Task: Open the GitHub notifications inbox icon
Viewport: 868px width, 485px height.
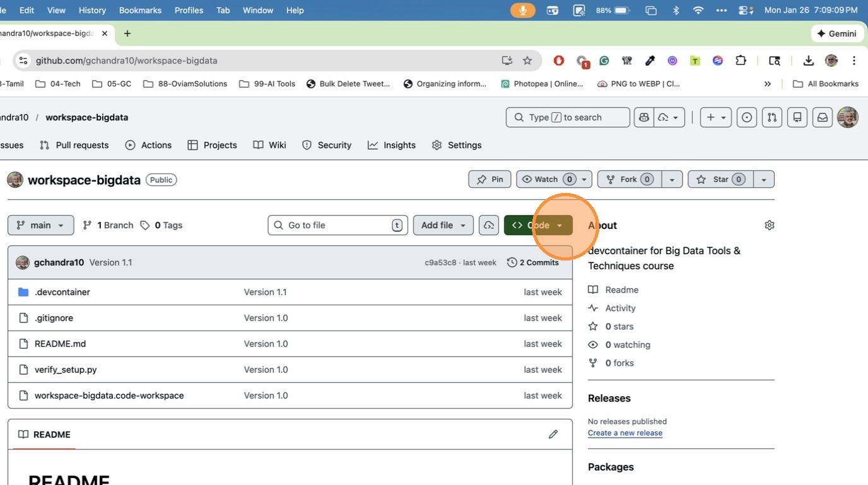Action: click(822, 117)
